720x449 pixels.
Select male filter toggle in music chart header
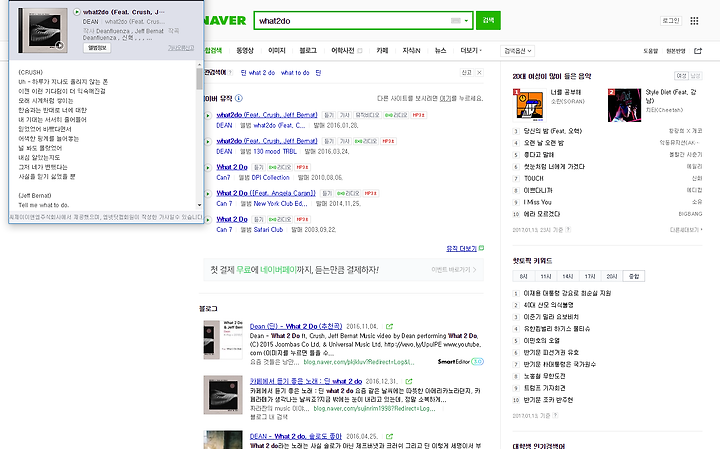point(696,76)
